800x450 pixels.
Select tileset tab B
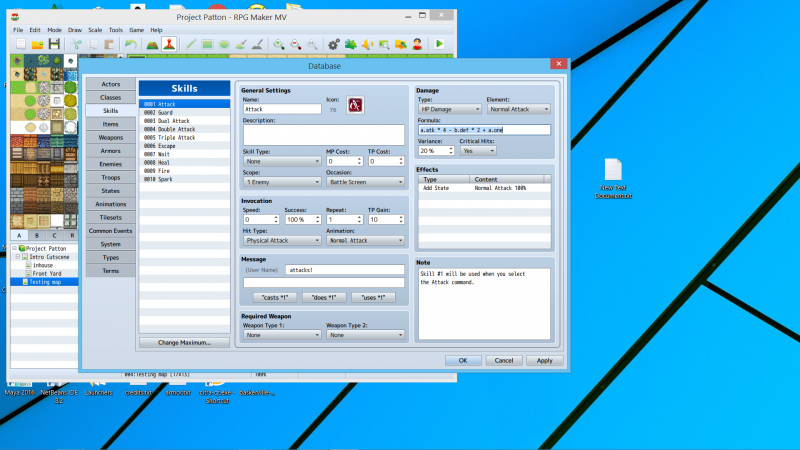click(x=37, y=235)
